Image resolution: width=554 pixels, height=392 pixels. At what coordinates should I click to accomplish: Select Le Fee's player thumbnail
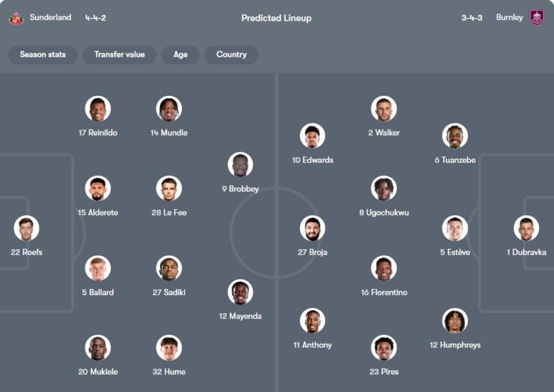click(x=169, y=189)
